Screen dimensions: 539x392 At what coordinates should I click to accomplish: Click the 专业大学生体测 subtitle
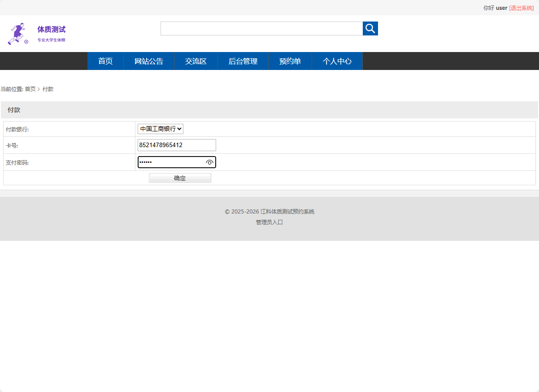click(x=51, y=40)
